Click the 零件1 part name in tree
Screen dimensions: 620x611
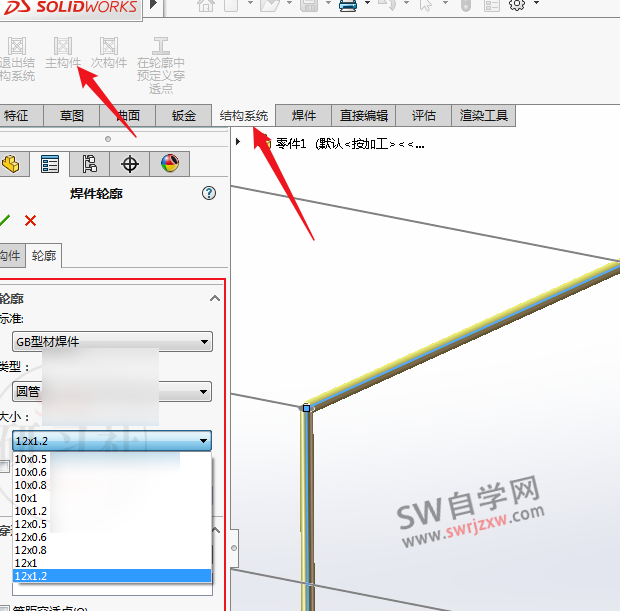(291, 144)
